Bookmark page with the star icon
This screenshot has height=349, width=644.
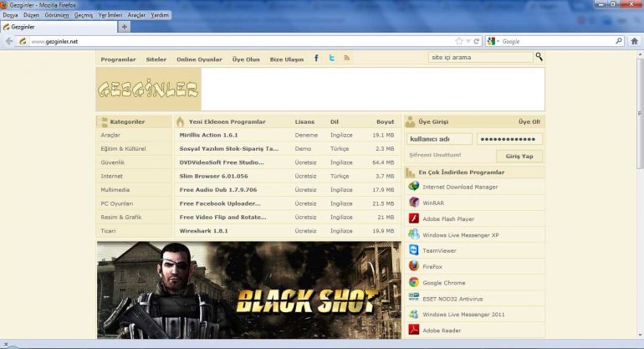(459, 41)
